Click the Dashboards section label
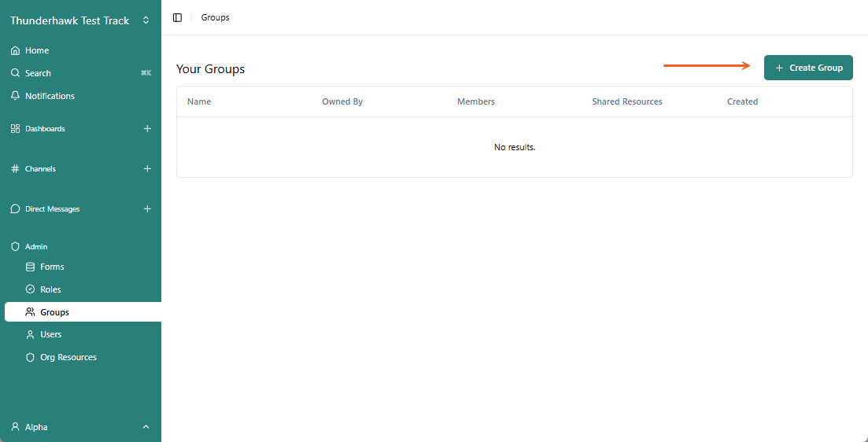Image resolution: width=868 pixels, height=442 pixels. pyautogui.click(x=45, y=128)
